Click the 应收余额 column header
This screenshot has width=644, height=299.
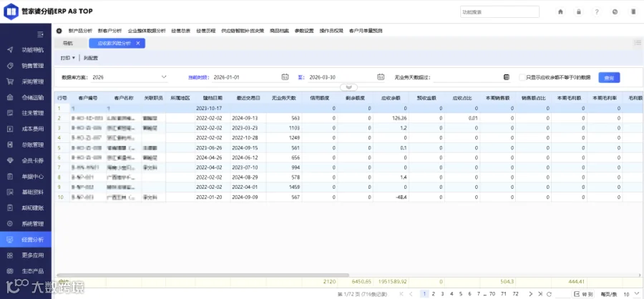[x=391, y=98]
